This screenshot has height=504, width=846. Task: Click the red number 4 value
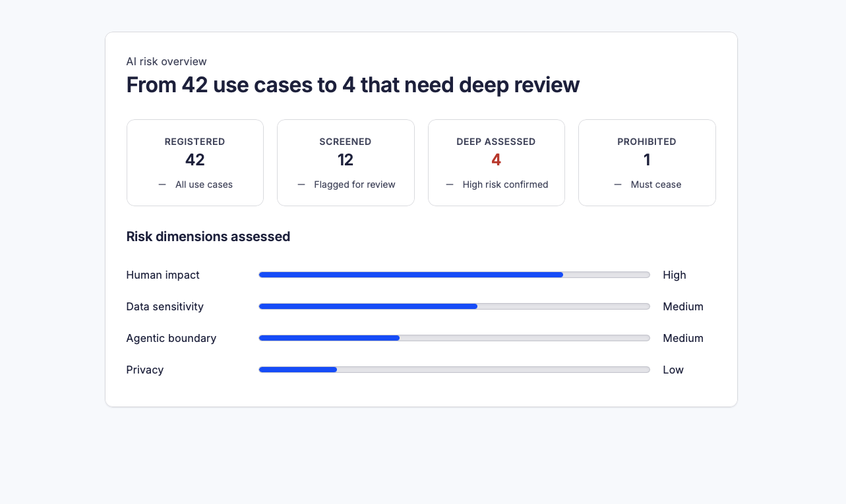497,160
